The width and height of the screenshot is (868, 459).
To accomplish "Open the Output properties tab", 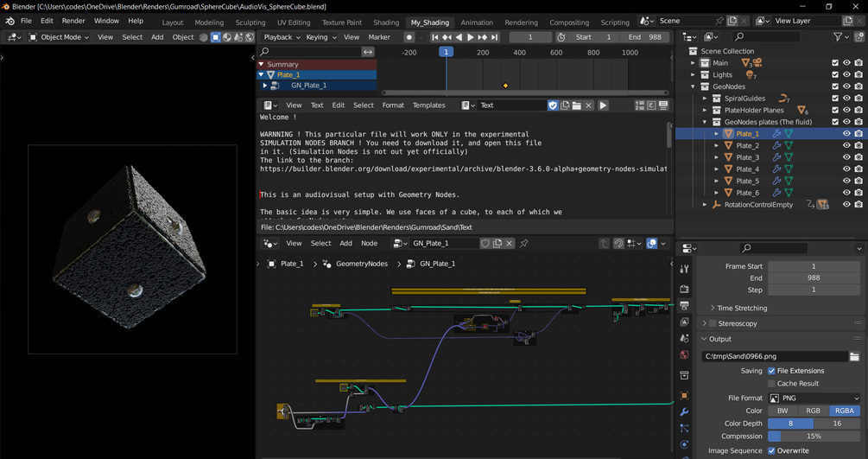I will coord(685,305).
